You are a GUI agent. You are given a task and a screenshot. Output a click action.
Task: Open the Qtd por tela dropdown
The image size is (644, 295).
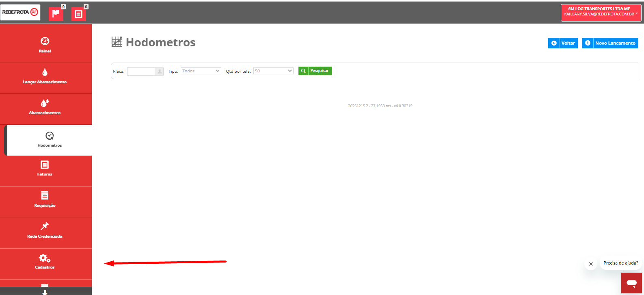pos(273,71)
